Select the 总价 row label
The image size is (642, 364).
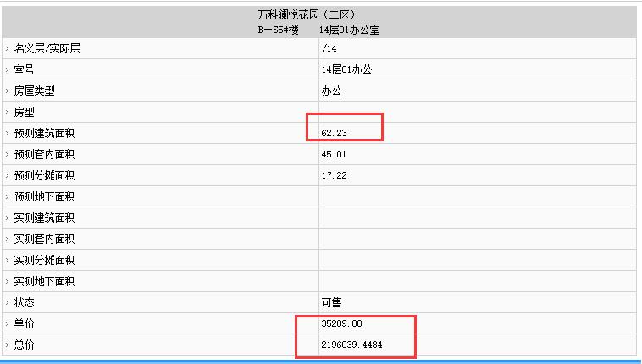pos(24,345)
